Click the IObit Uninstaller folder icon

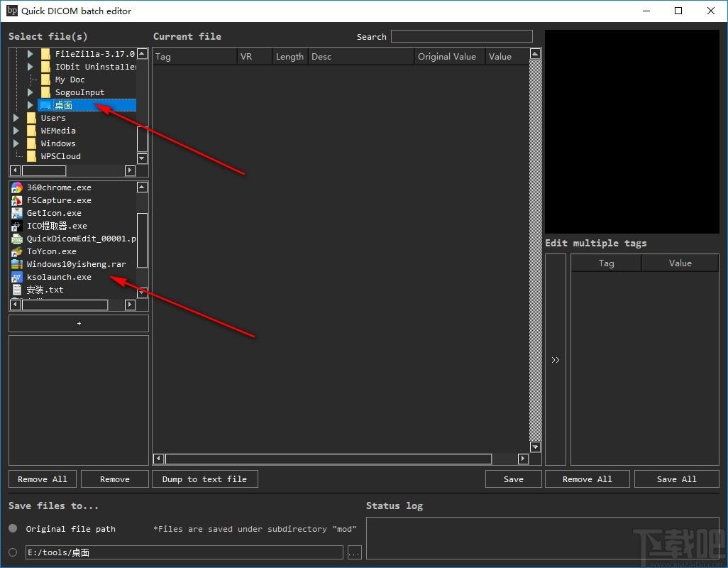click(x=45, y=67)
